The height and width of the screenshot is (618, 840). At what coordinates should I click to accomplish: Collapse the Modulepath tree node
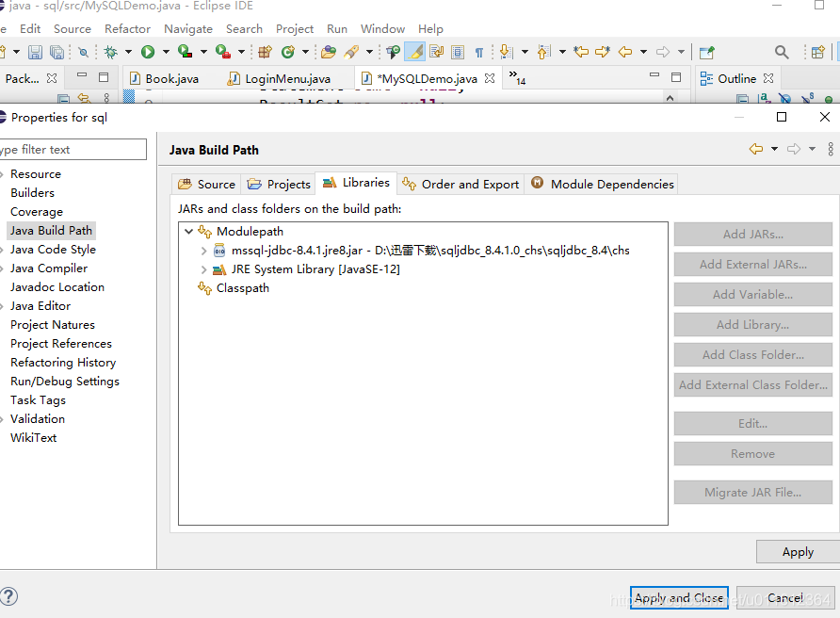[188, 232]
